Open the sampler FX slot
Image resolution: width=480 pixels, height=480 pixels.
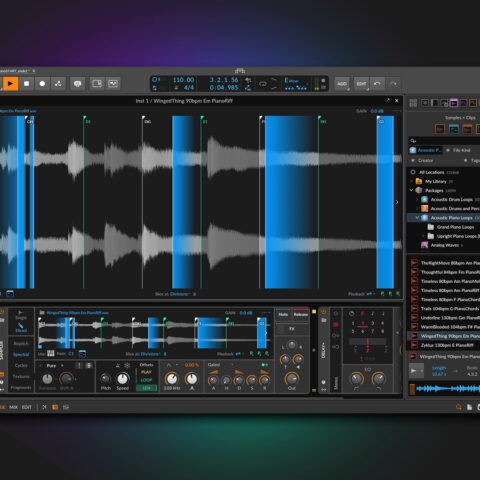click(x=292, y=329)
